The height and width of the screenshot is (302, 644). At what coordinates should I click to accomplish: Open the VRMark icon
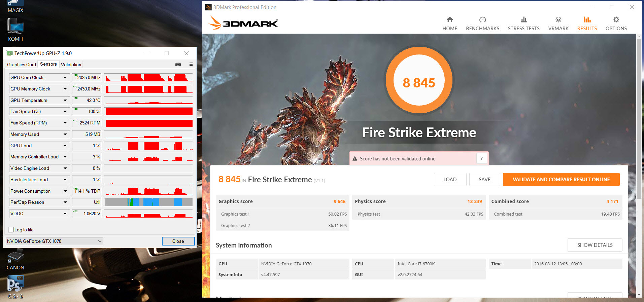(x=558, y=20)
